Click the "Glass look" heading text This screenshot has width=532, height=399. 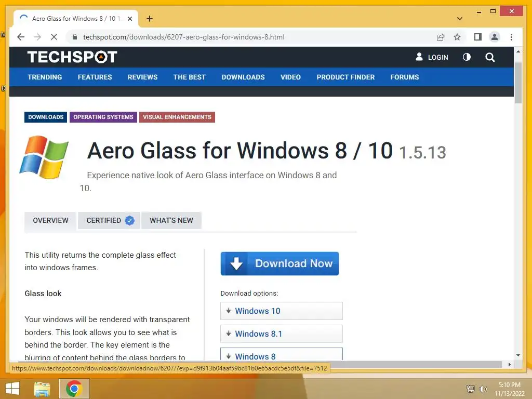(x=43, y=294)
